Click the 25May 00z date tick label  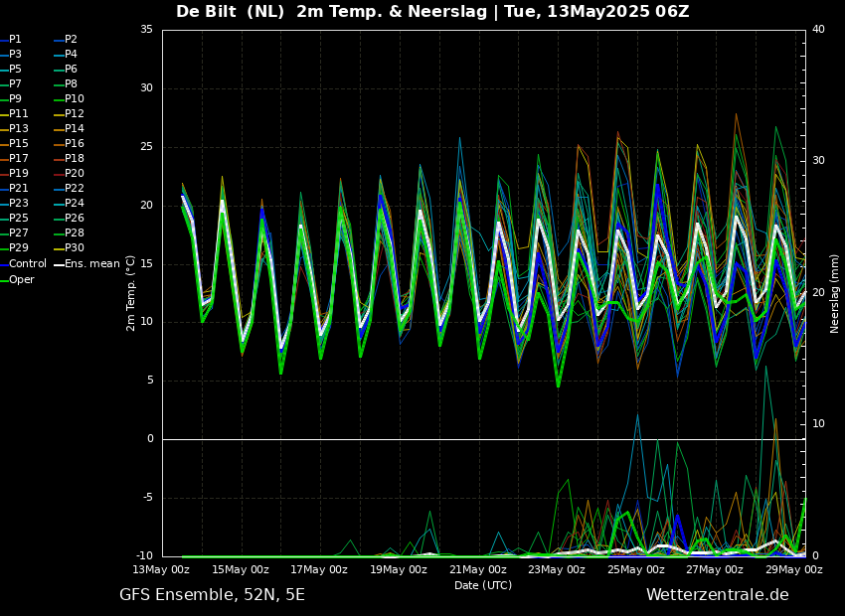635,570
